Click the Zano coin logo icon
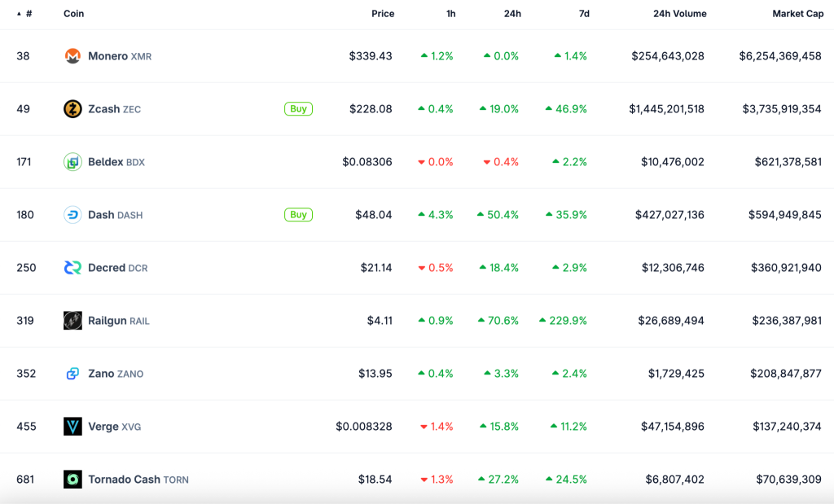 click(72, 374)
